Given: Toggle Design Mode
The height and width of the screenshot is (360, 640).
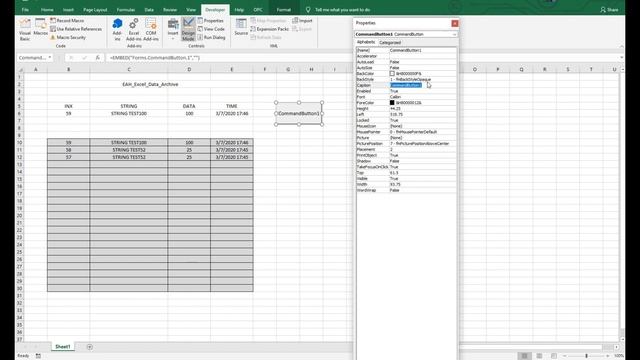Looking at the screenshot, I should point(188,29).
